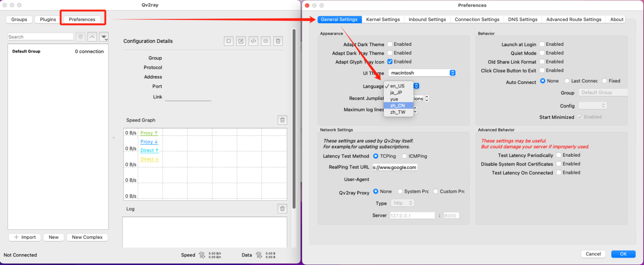644x265 pixels.
Task: Open the UI Theme macintosh dropdown
Action: [422, 73]
